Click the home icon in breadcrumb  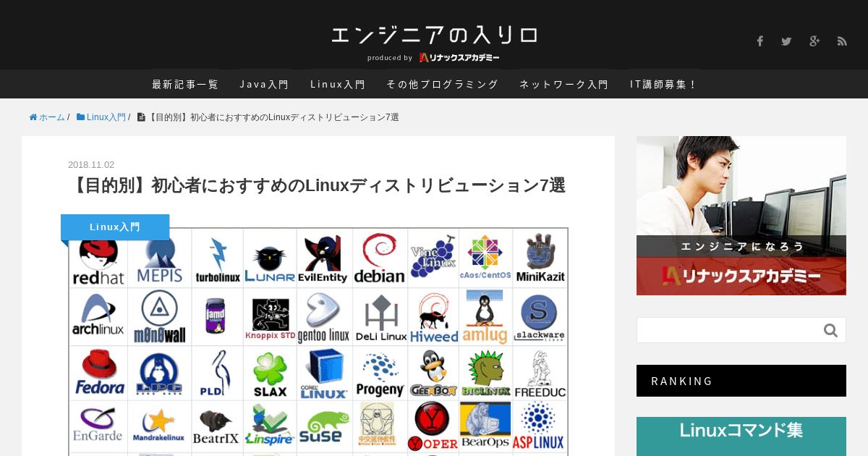[33, 117]
